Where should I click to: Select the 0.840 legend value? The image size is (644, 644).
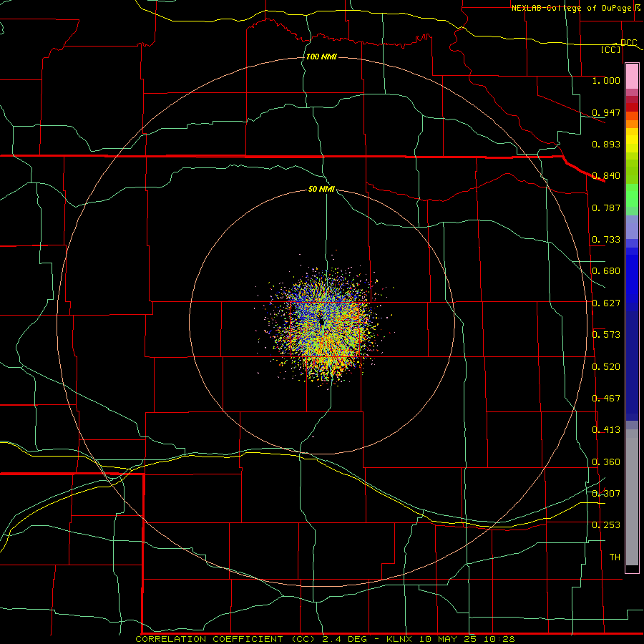(x=606, y=175)
